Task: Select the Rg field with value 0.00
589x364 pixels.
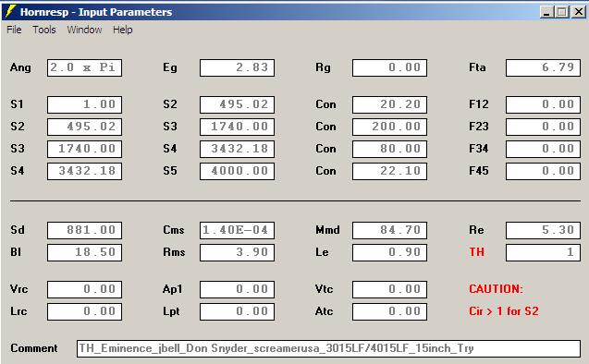Action: (389, 67)
